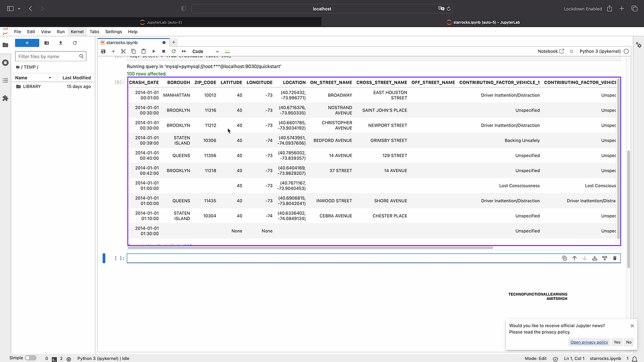Open the Jupyter privacy policy link

589,342
